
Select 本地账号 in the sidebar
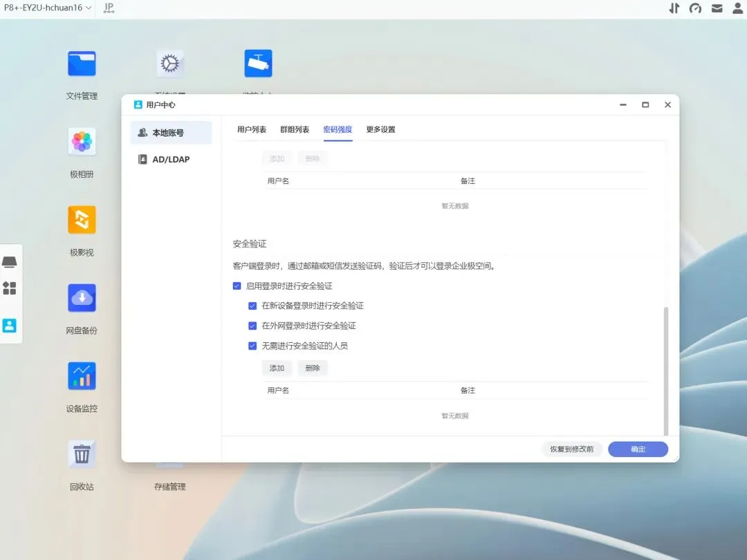click(x=171, y=133)
